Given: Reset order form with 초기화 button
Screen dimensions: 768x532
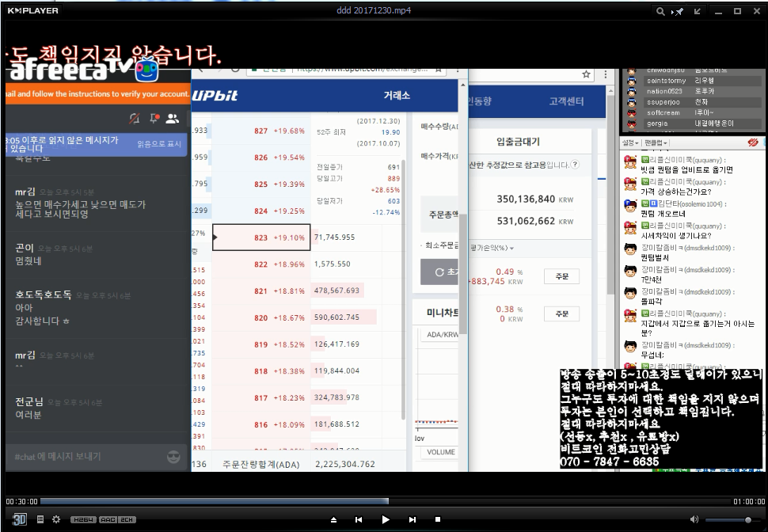Looking at the screenshot, I should (439, 272).
